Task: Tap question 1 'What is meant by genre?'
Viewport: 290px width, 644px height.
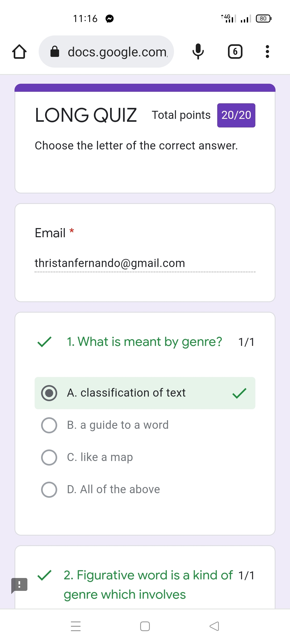Action: [x=144, y=342]
